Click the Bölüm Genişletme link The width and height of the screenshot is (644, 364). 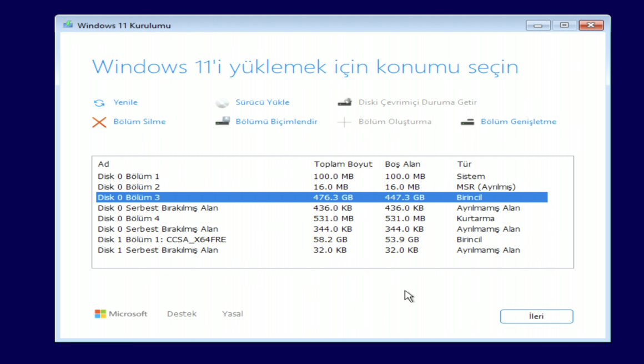click(519, 121)
